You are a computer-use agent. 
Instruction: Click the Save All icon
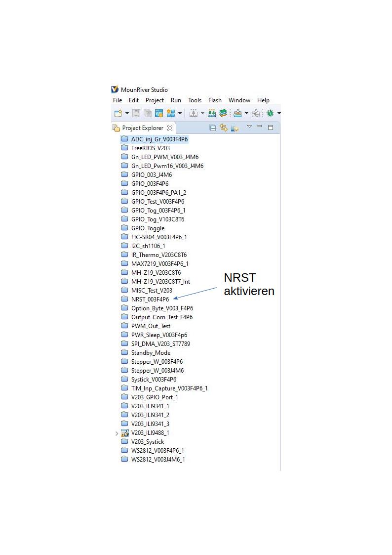(148, 113)
